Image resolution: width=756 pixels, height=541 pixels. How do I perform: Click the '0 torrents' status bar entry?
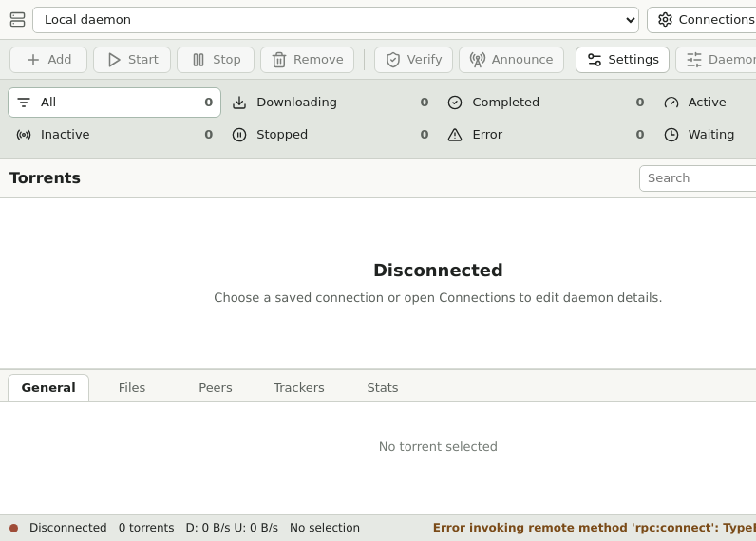point(146,528)
